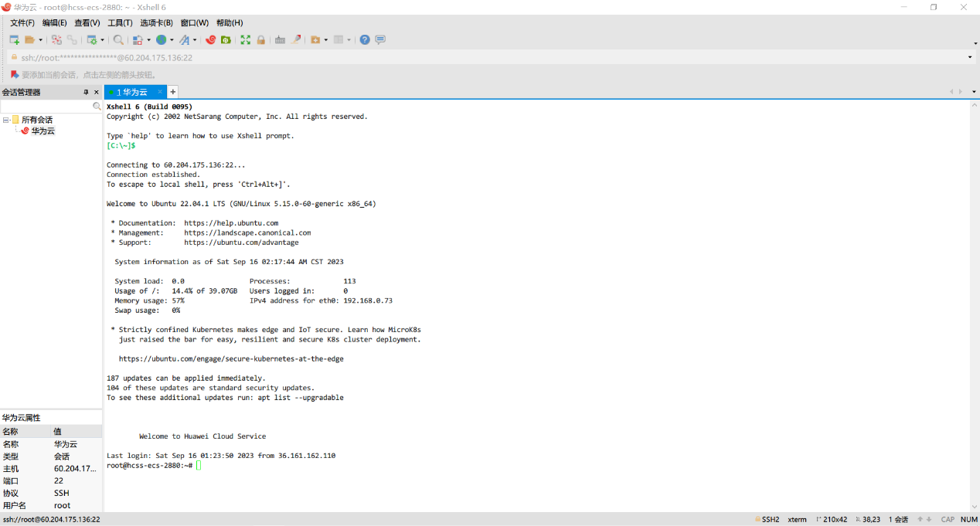The image size is (980, 526).
Task: Click the tab scroll left arrow
Action: click(x=951, y=92)
